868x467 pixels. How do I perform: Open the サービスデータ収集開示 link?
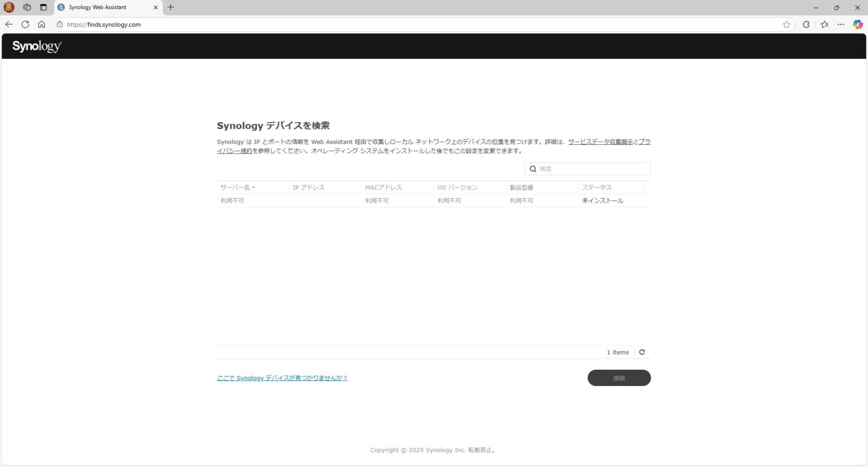[600, 142]
